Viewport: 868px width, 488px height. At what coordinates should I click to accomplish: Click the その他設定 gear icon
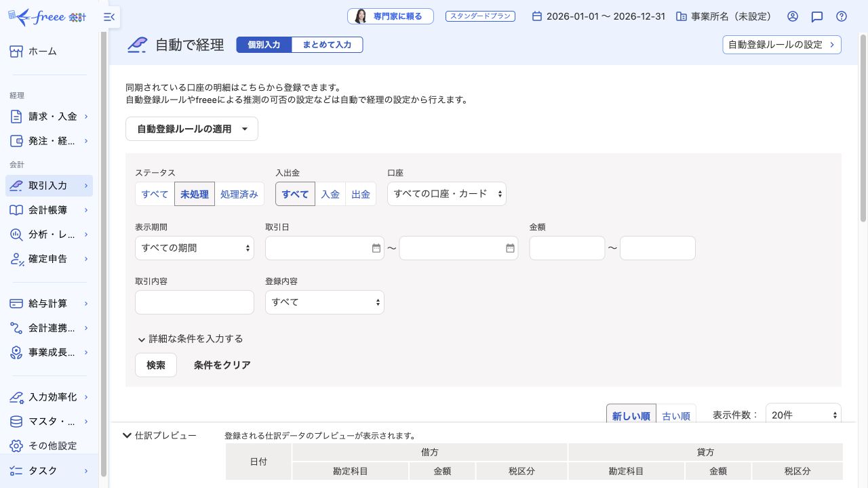click(17, 446)
